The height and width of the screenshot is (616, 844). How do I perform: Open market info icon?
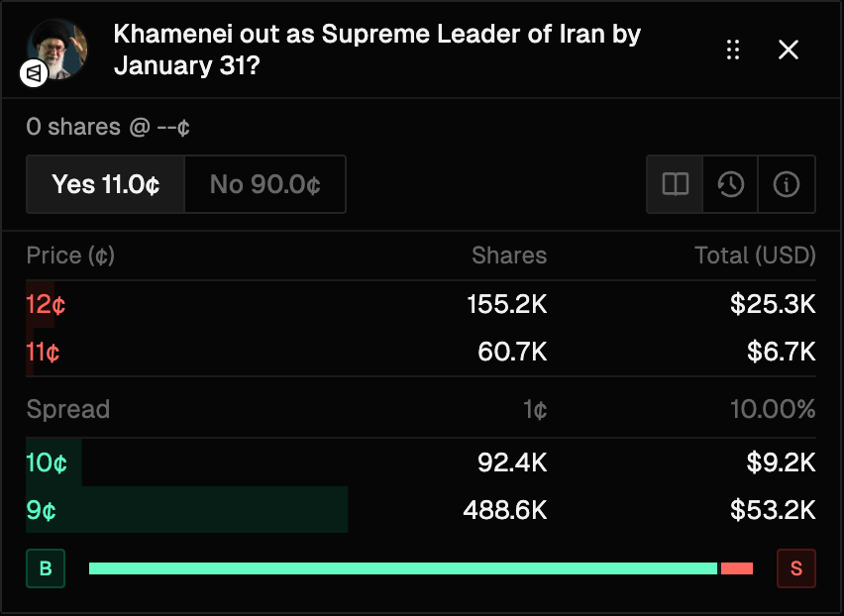pos(787,184)
